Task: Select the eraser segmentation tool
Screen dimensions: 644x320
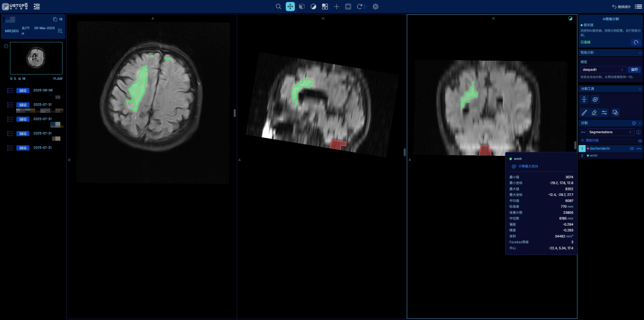Action: tap(594, 112)
